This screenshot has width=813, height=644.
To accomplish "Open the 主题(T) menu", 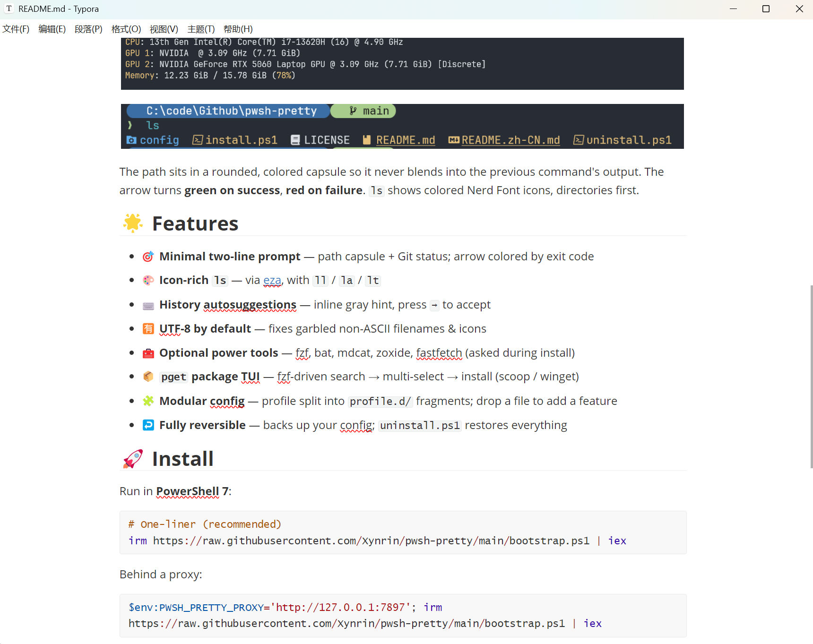I will [201, 29].
